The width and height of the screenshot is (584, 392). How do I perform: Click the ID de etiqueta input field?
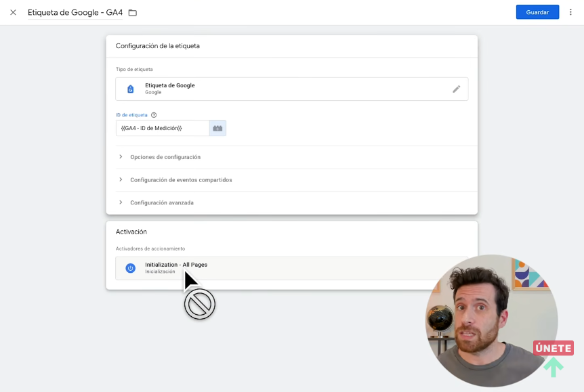click(163, 128)
